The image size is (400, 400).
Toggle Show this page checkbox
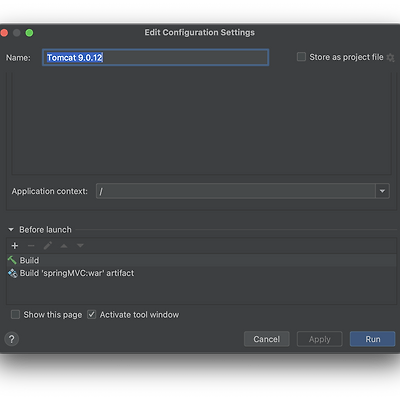(x=15, y=315)
